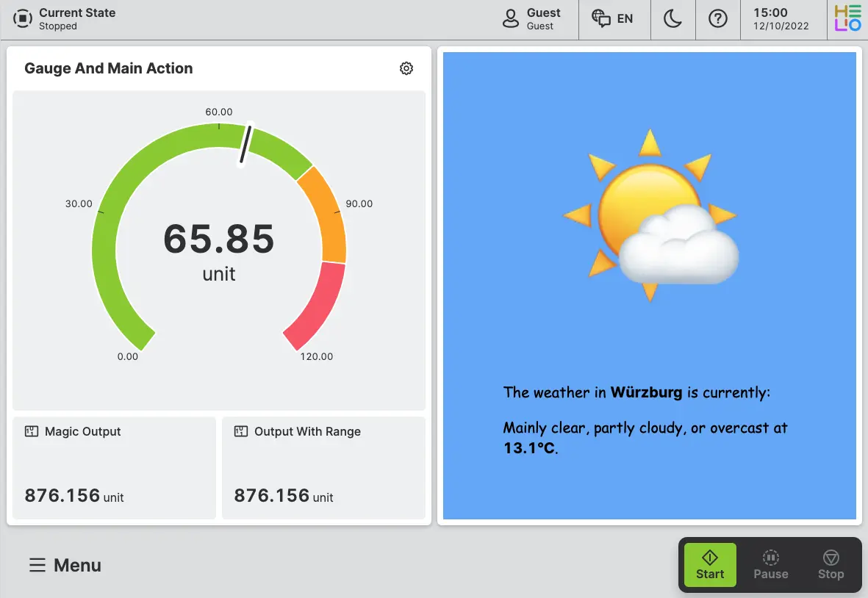
Task: Click the gear icon in Gauge panel
Action: tap(406, 68)
